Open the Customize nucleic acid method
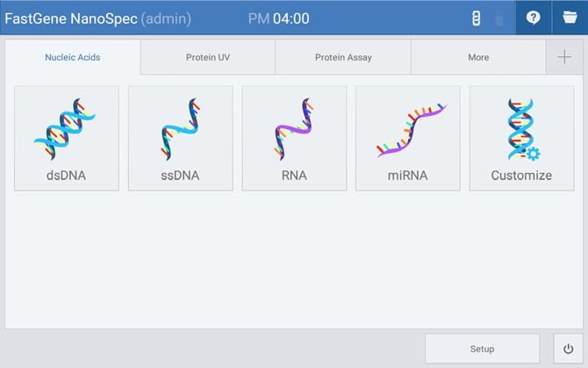Viewport: 588px width, 368px height. point(521,138)
